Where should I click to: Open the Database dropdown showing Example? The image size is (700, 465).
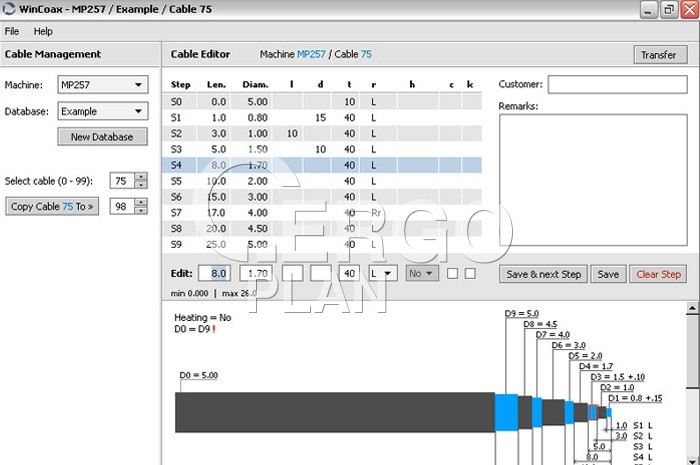(103, 111)
